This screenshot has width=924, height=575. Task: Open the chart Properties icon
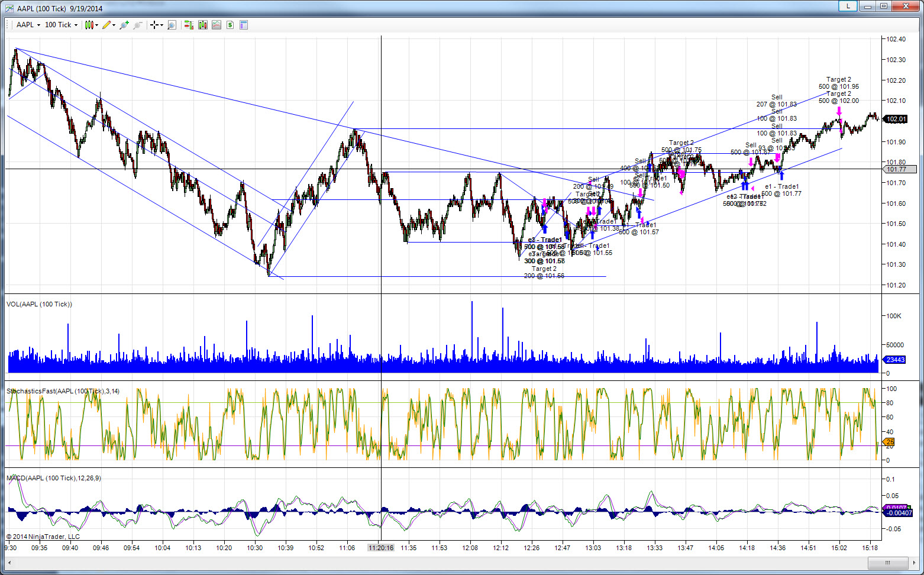click(x=244, y=25)
